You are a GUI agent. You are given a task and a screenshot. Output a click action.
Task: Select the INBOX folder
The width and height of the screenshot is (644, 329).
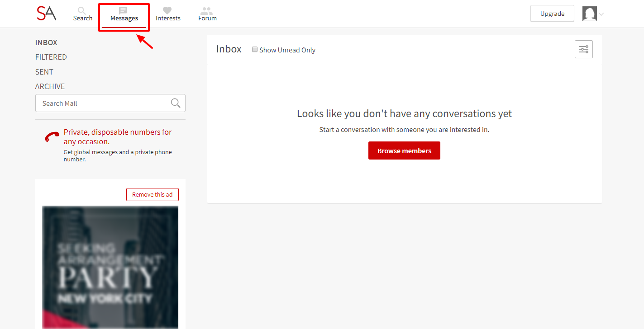tap(46, 42)
